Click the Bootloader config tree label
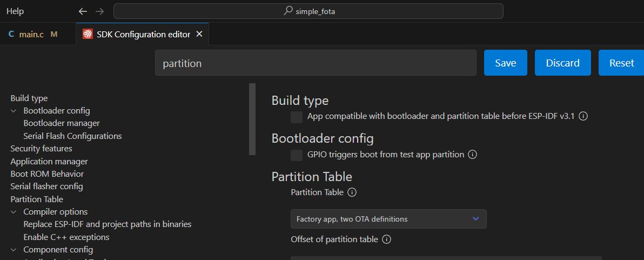 point(57,111)
